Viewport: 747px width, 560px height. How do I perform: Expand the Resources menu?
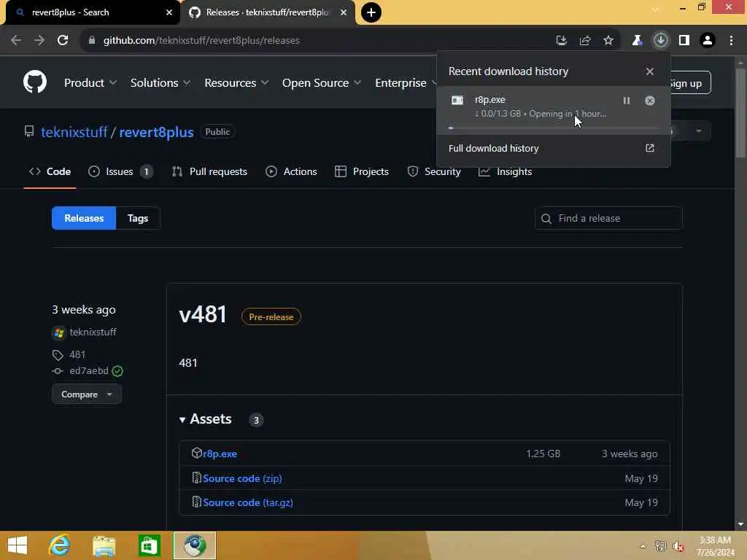coord(236,83)
